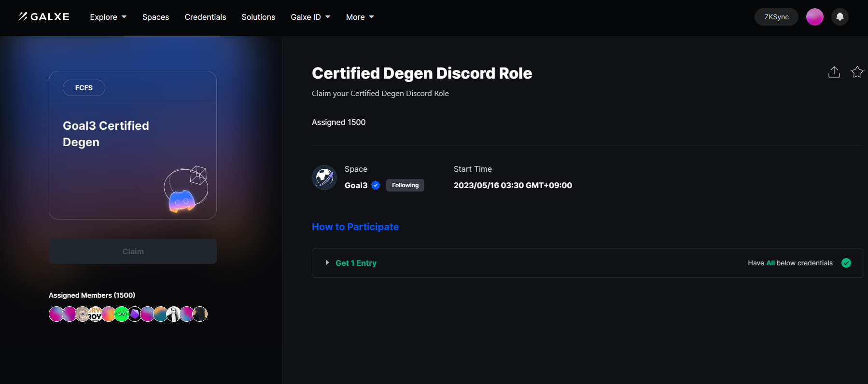Open the Credentials nav item
Screen dimensions: 868x384
[x=205, y=17]
